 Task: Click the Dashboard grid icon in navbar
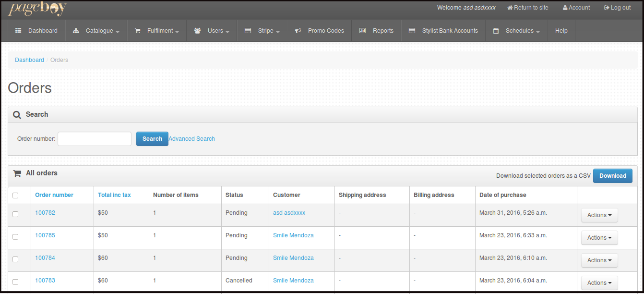(18, 31)
